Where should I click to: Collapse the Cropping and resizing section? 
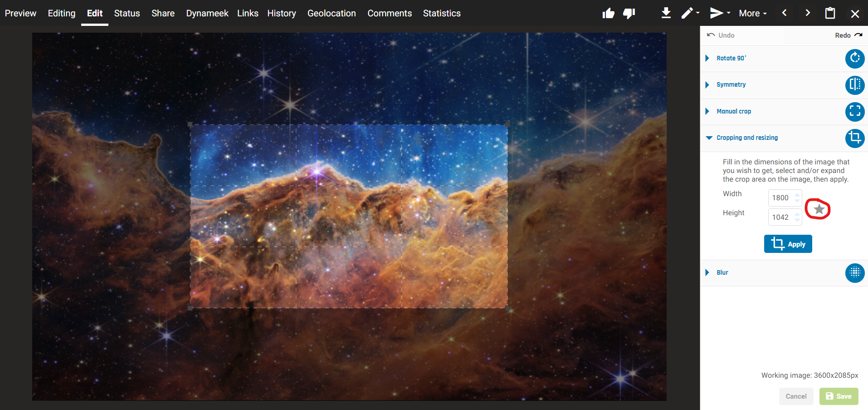point(746,138)
